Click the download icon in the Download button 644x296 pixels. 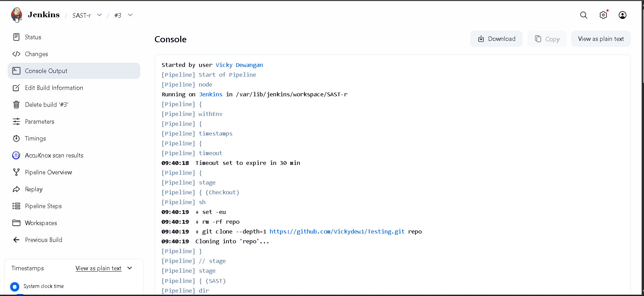point(481,39)
